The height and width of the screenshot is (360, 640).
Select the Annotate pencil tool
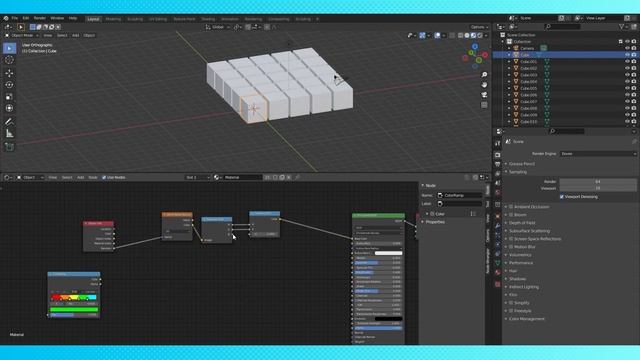coord(9,122)
